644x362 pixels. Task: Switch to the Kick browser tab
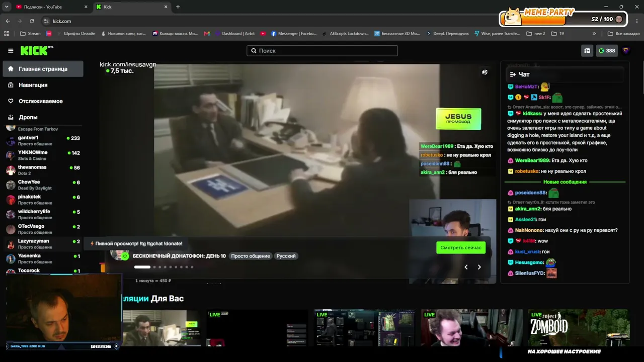pos(132,7)
